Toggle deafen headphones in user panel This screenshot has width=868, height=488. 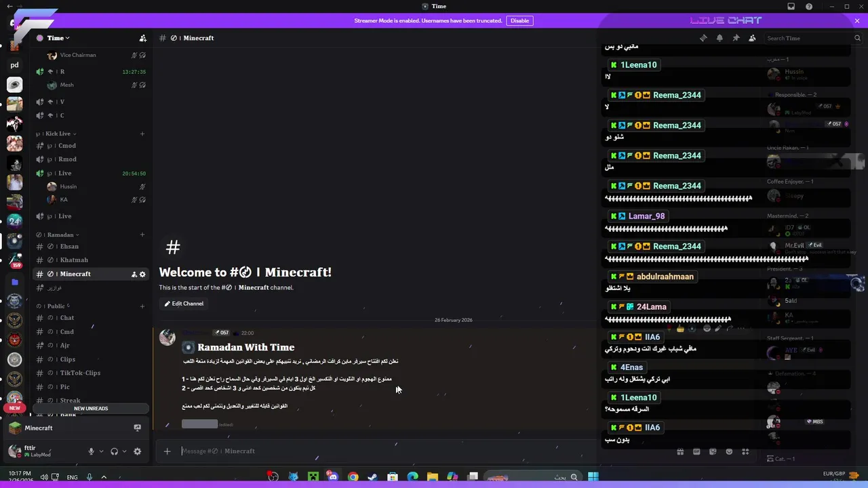[114, 451]
